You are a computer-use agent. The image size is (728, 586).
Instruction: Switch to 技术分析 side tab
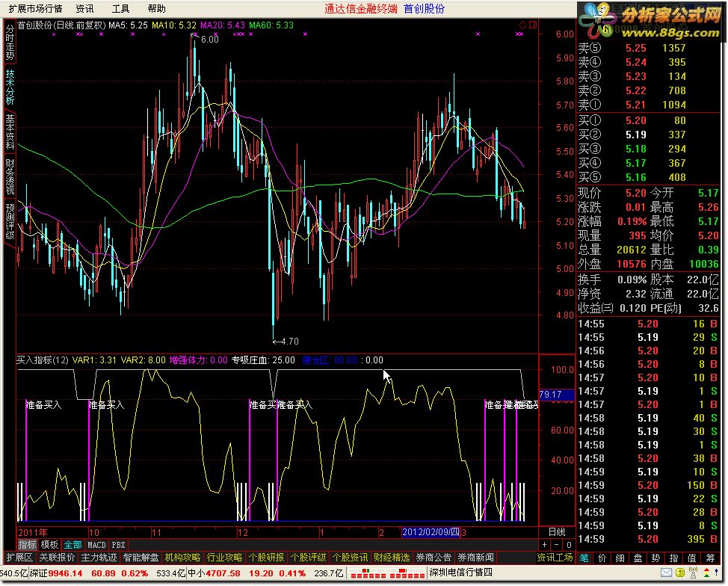pyautogui.click(x=10, y=87)
